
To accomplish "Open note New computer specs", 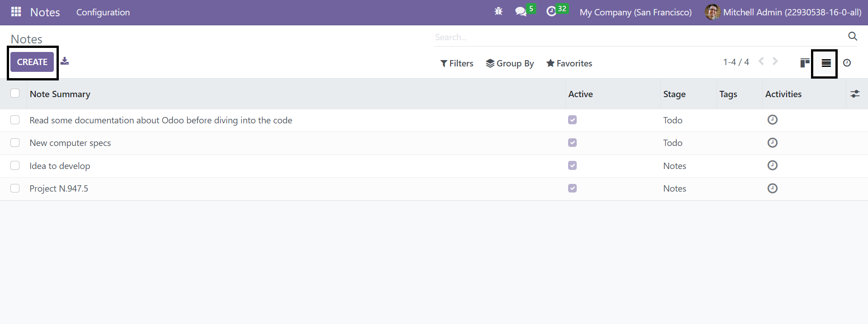I will [x=70, y=143].
